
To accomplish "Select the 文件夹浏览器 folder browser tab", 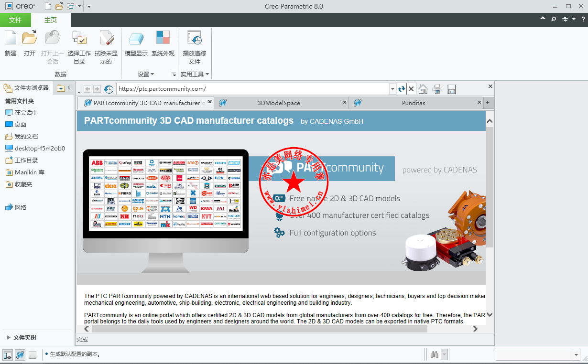I will (27, 88).
